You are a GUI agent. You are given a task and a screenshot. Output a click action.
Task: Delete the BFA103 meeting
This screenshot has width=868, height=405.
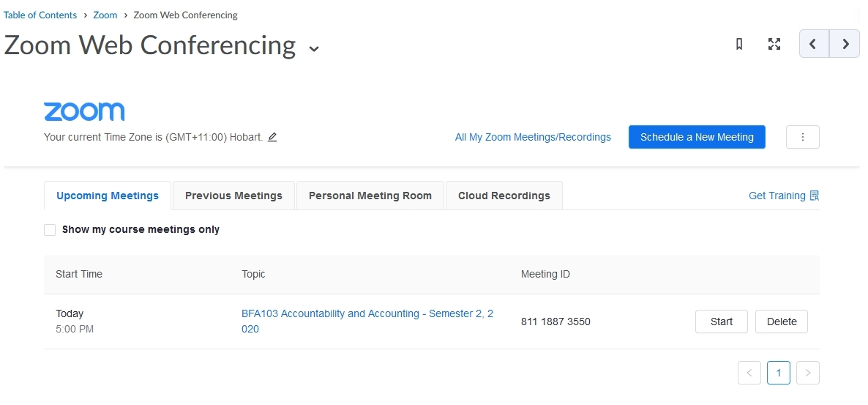pos(782,322)
